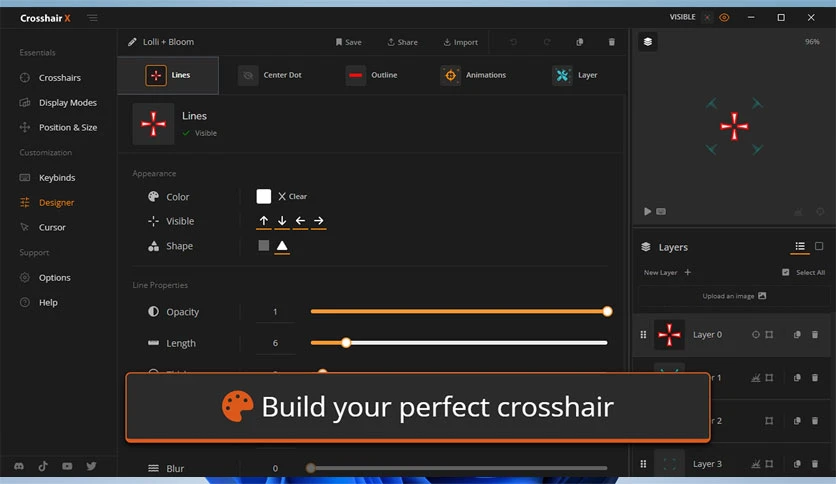Viewport: 836px width, 484px height.
Task: Click the Lines preview thumbnail
Action: pos(153,124)
